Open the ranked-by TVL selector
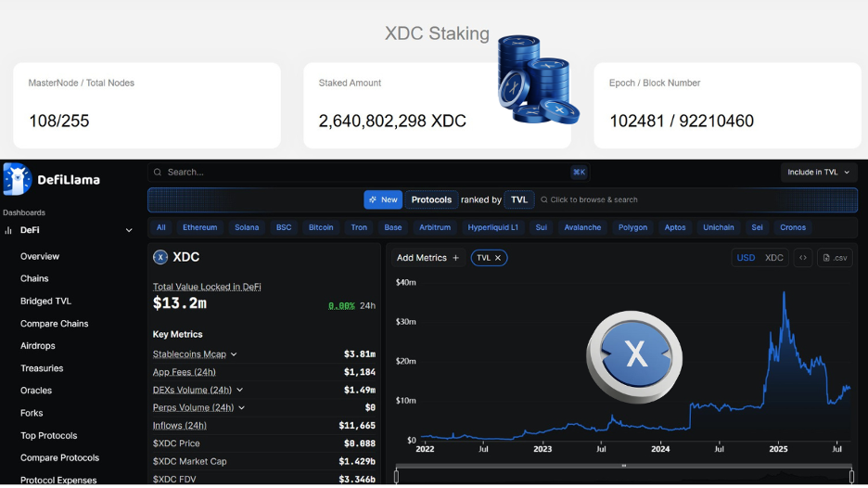The height and width of the screenshot is (488, 868). [x=518, y=199]
